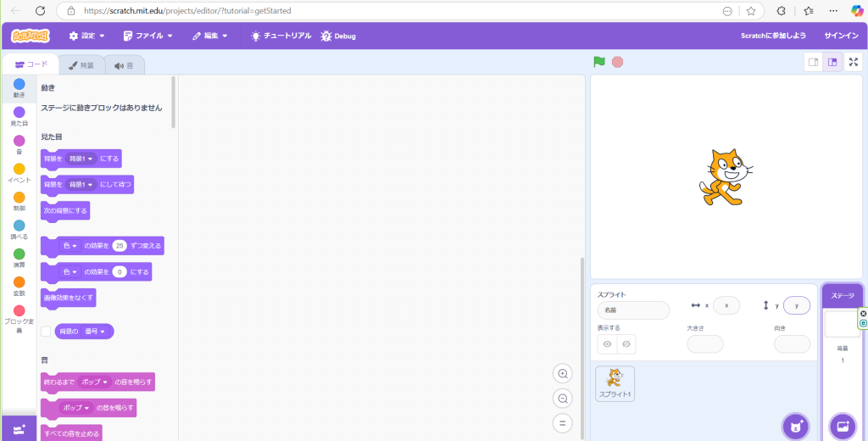Zoom out on the code workspace
This screenshot has height=441, width=868.
tap(562, 399)
